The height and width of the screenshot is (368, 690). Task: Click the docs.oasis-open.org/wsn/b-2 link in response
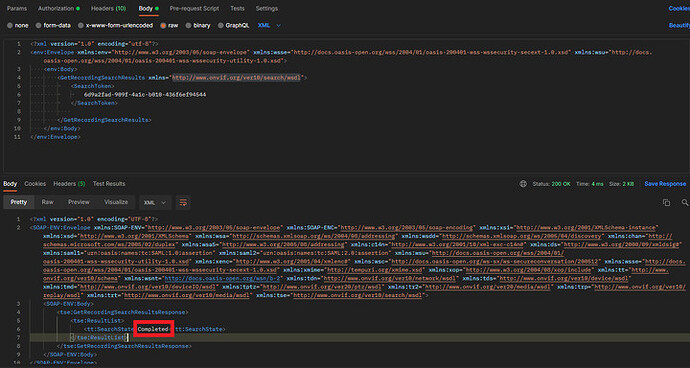(222, 279)
